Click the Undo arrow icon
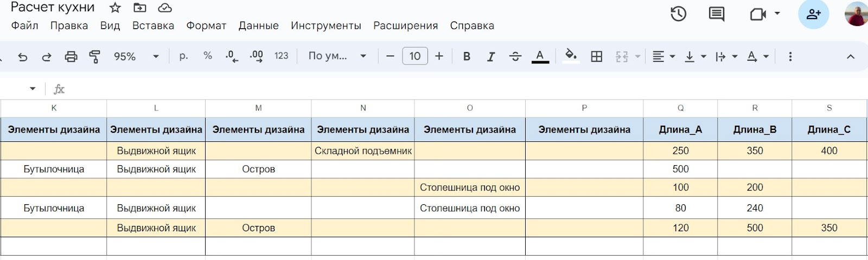Image resolution: width=868 pixels, height=260 pixels. 22,56
